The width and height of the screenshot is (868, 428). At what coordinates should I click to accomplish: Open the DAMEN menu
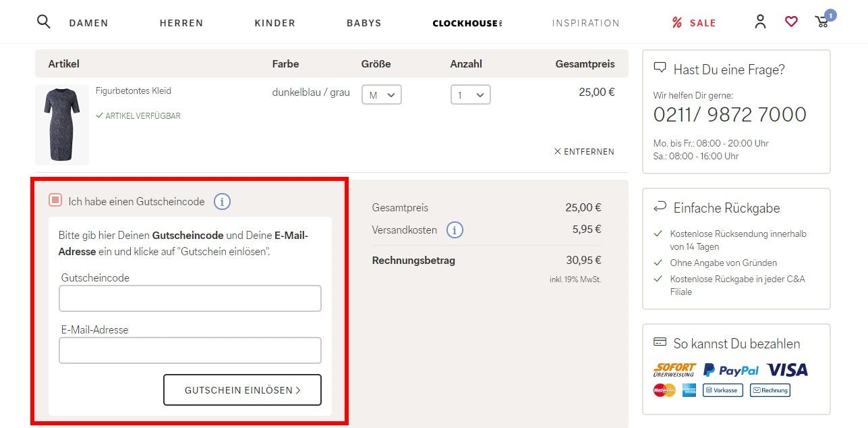[88, 23]
